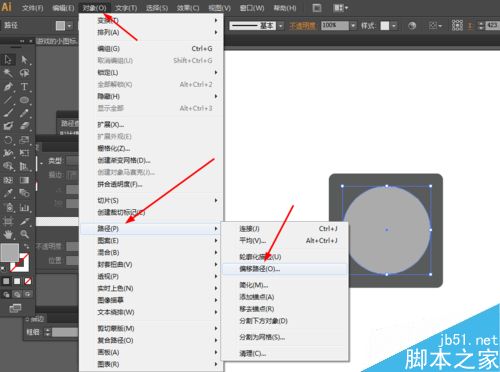Select the Perspective Grid tool
The width and height of the screenshot is (500, 372).
click(24, 166)
